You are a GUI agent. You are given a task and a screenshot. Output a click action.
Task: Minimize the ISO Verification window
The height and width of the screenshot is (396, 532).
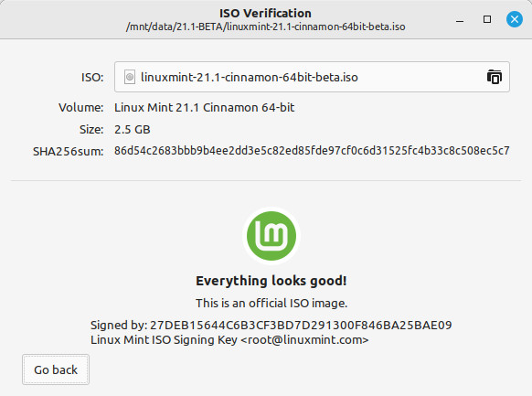tap(460, 20)
